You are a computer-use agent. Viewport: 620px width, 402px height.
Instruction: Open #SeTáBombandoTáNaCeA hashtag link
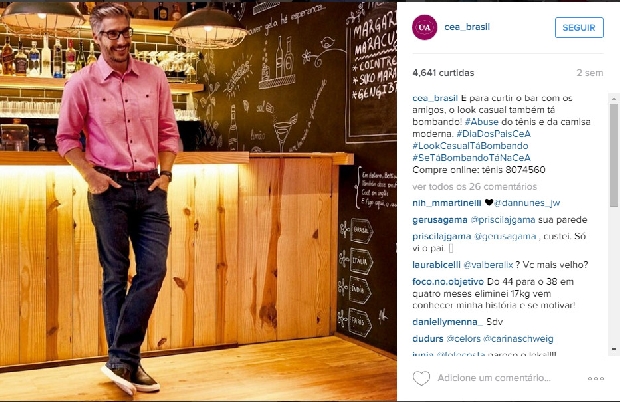pos(471,158)
